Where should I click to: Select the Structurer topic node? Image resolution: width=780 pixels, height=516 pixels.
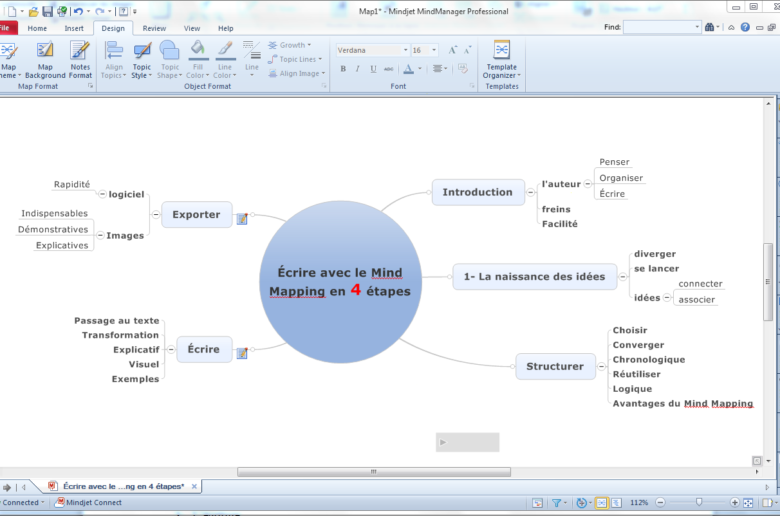tap(555, 366)
